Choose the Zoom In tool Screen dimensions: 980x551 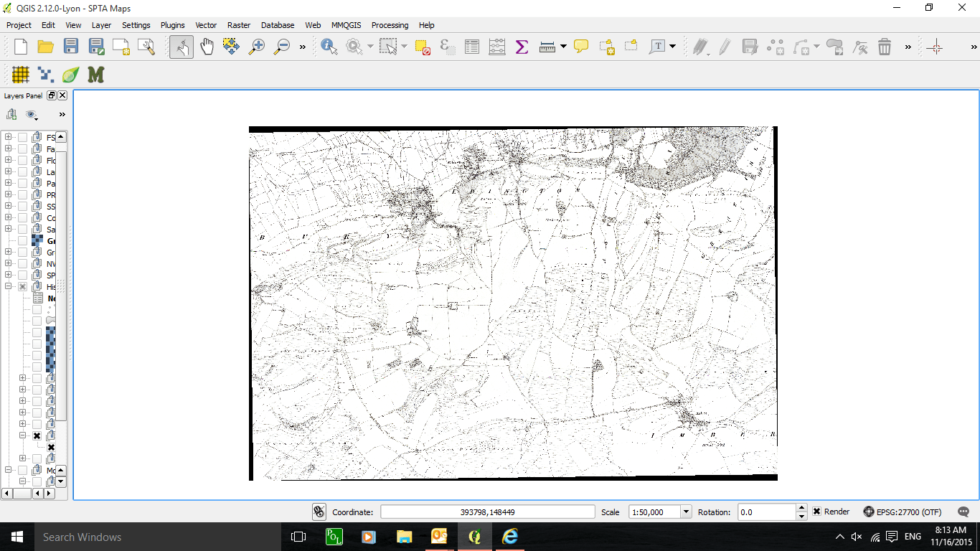[257, 47]
